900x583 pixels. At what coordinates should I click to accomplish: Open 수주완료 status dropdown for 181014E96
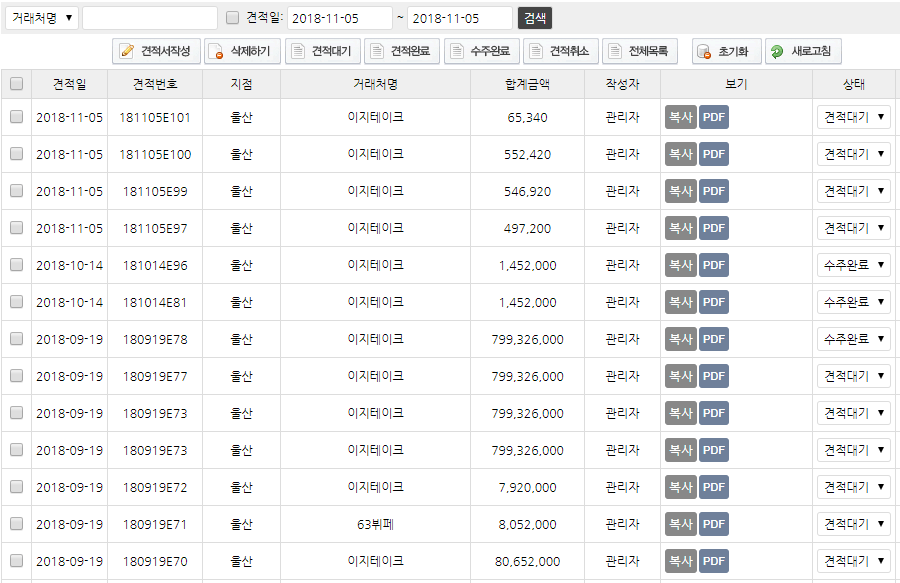854,265
